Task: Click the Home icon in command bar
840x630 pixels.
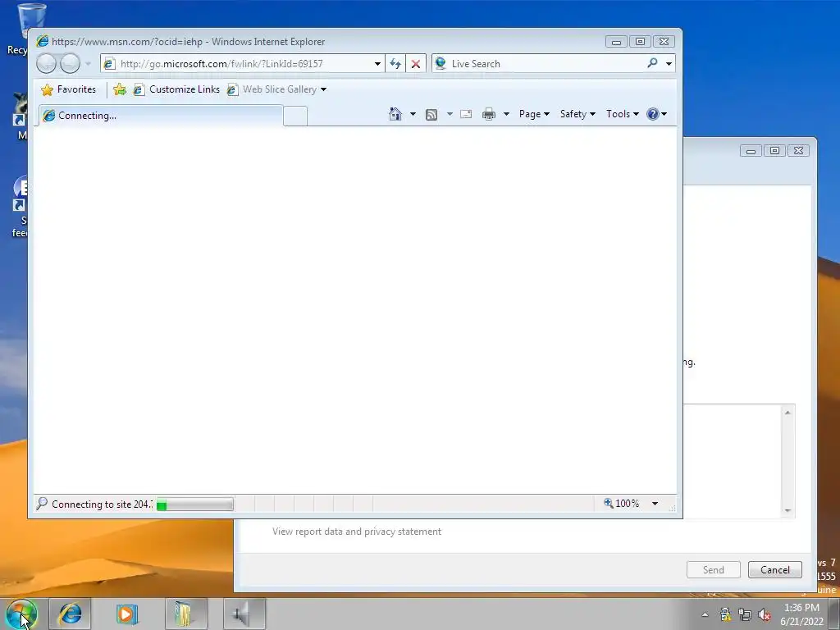Action: [x=395, y=114]
